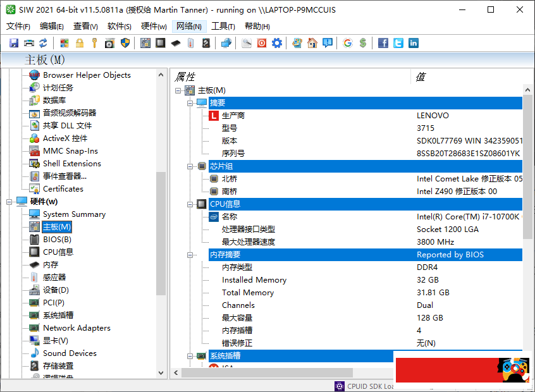Click the Facebook icon in toolbar
This screenshot has width=535, height=392.
coord(383,43)
